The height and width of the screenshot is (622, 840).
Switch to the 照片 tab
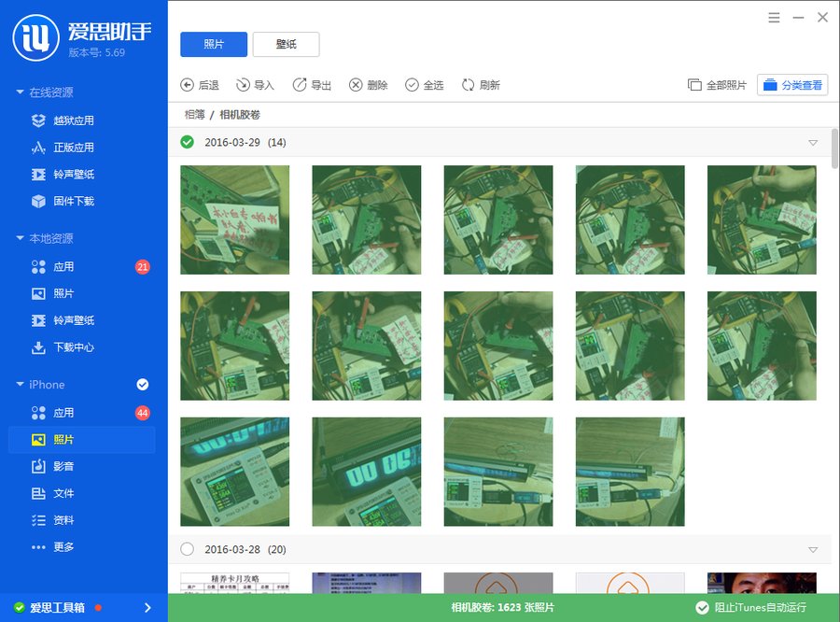214,44
